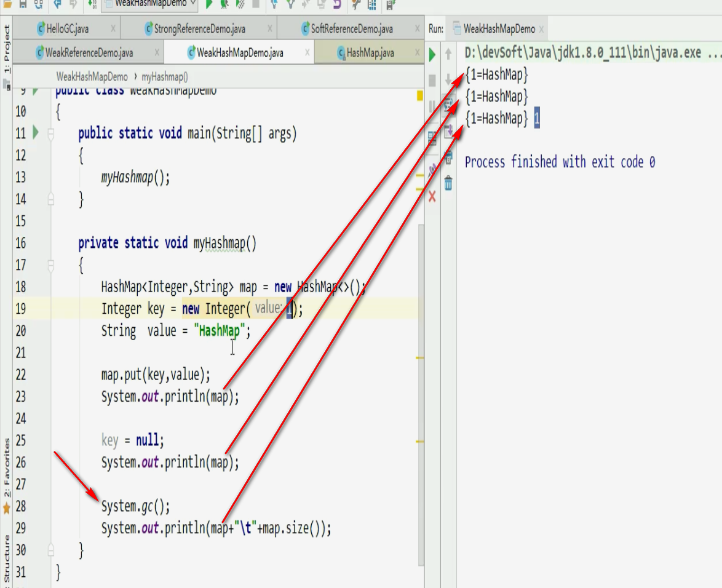
Task: Select the WeakHashMapDemo tab in Run panel
Action: click(x=498, y=28)
